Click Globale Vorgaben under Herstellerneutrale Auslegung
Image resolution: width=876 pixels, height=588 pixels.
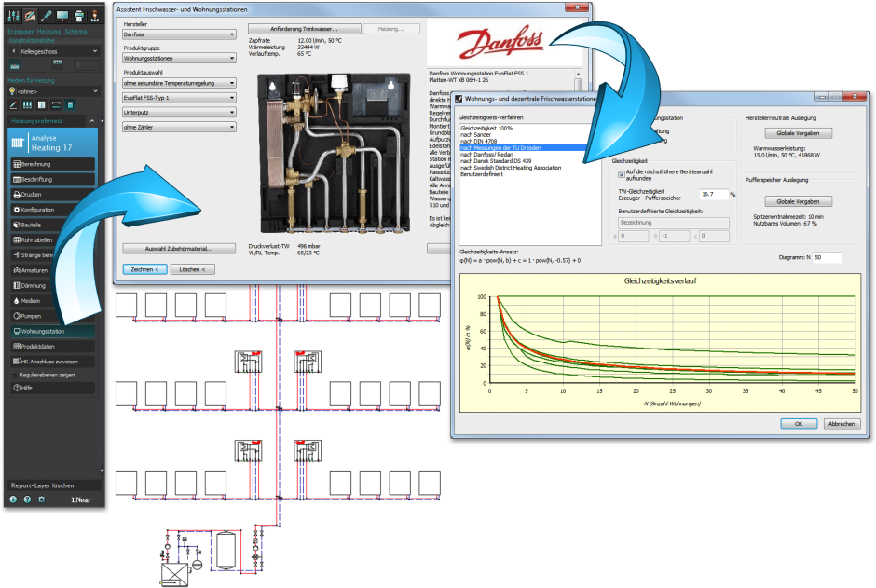(798, 133)
